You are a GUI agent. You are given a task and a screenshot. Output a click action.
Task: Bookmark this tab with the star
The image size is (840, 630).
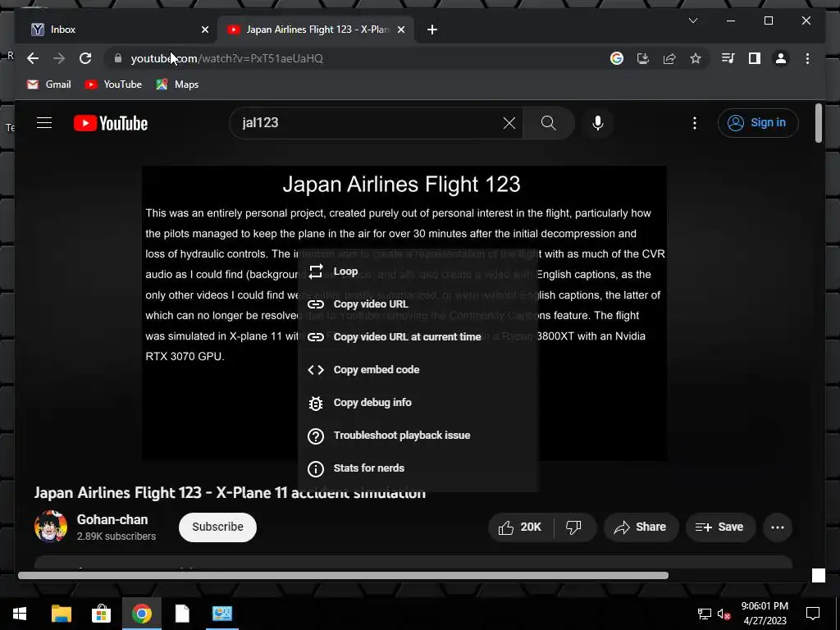(x=696, y=58)
